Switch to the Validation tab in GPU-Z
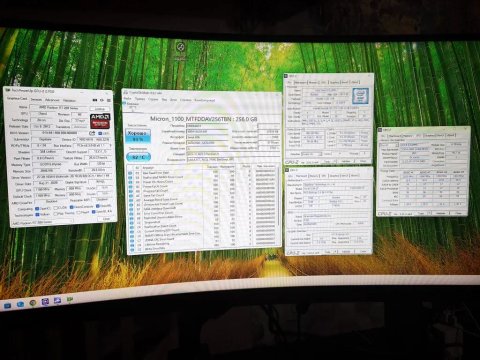 click(69, 100)
